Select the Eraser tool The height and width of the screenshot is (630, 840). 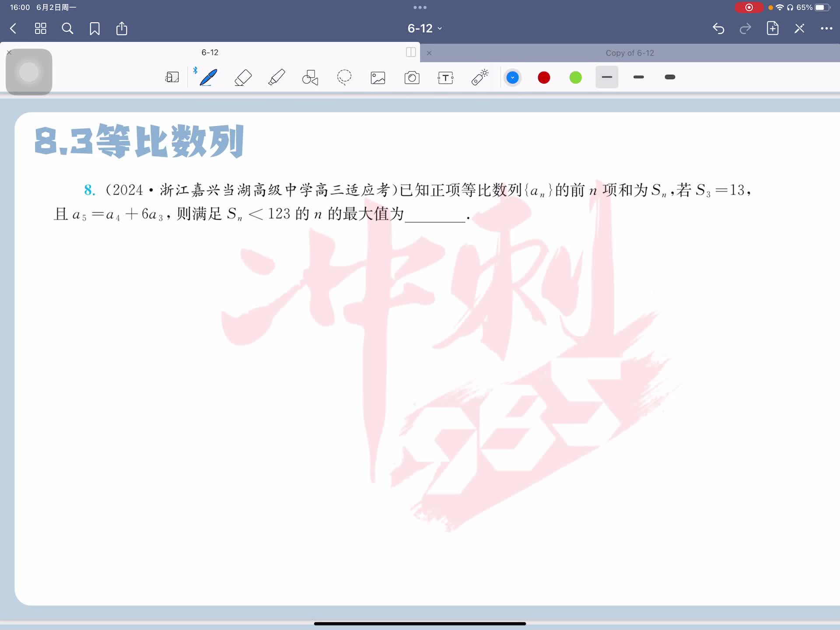pos(243,77)
